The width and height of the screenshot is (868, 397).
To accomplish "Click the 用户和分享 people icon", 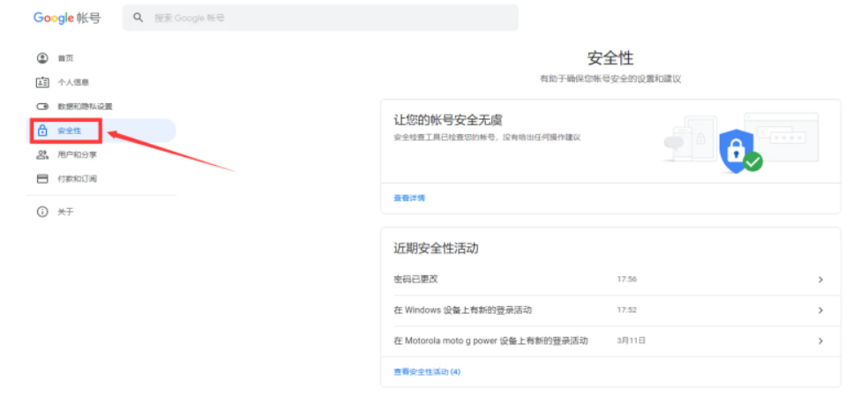I will [42, 155].
